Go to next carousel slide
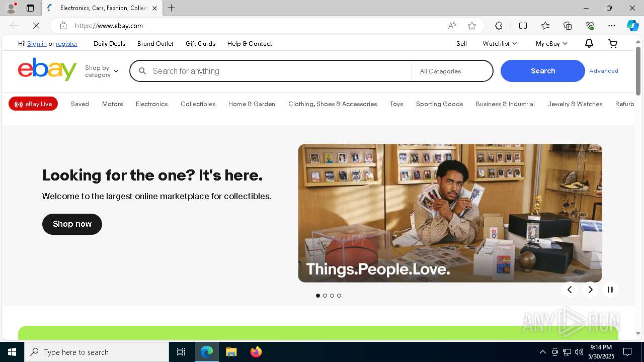Viewport: 644px width, 362px height. coord(590,290)
